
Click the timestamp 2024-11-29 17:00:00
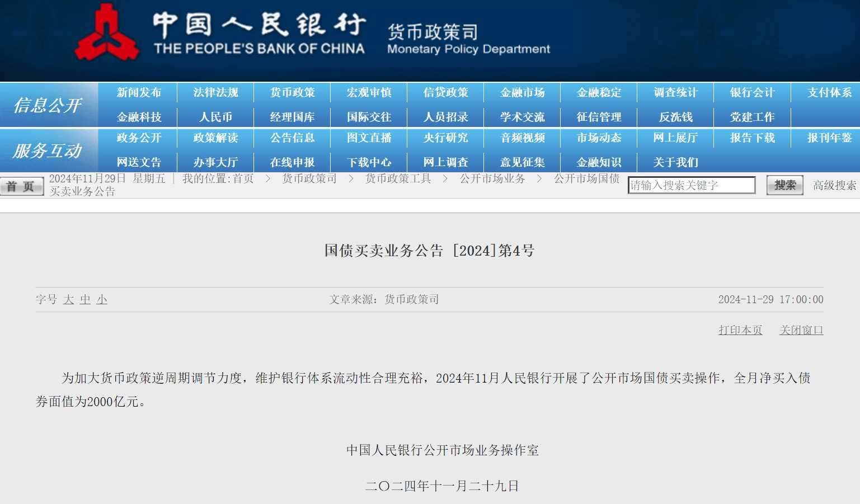tap(770, 299)
